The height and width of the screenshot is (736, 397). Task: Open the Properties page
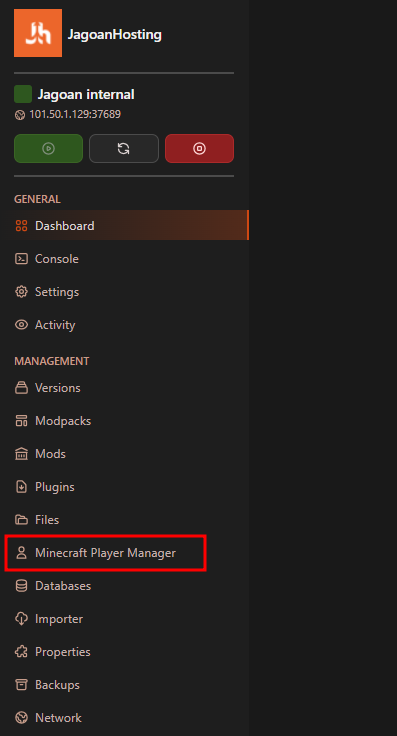[x=62, y=652]
